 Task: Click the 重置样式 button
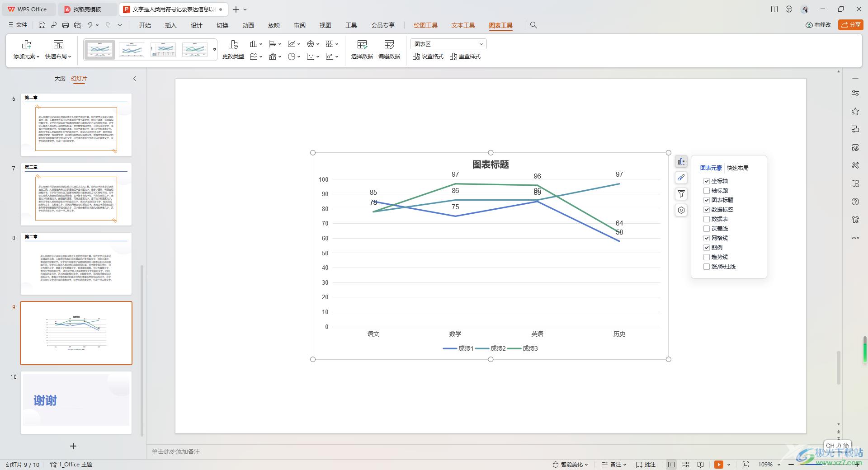pos(465,56)
